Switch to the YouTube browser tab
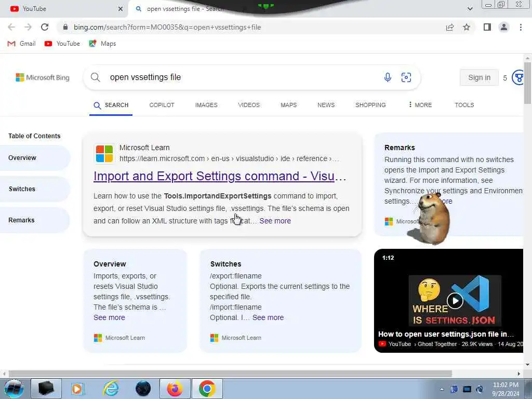Image resolution: width=532 pixels, height=399 pixels. (64, 9)
